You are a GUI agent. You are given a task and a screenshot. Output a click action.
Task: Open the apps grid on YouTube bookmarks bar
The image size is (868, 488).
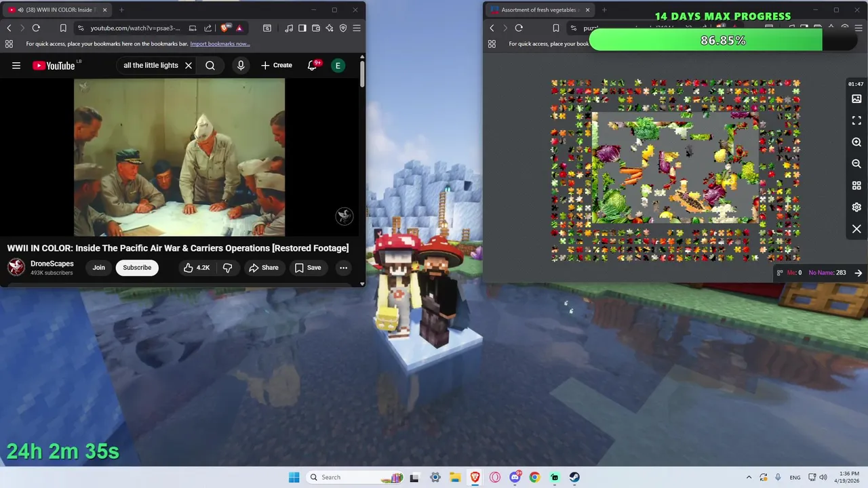click(x=9, y=43)
